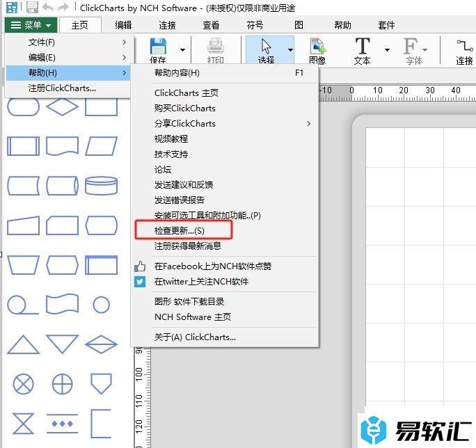Select 购买ClickCharts menu item

click(x=225, y=109)
